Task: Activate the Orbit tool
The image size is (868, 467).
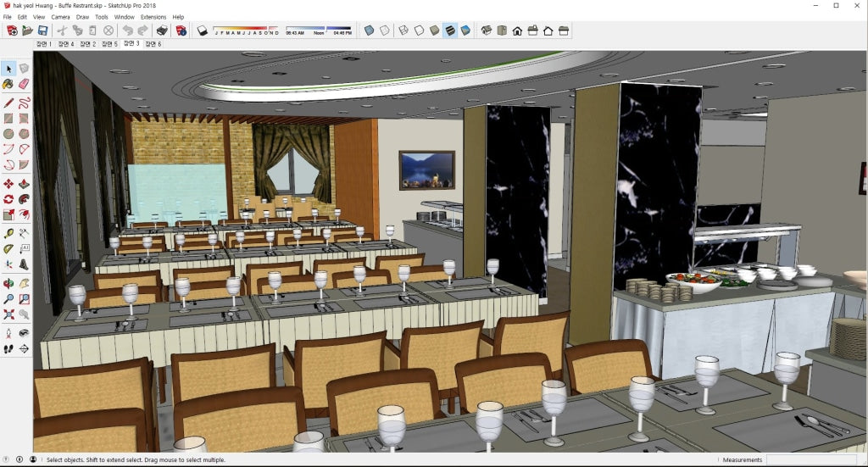Action: pyautogui.click(x=8, y=284)
